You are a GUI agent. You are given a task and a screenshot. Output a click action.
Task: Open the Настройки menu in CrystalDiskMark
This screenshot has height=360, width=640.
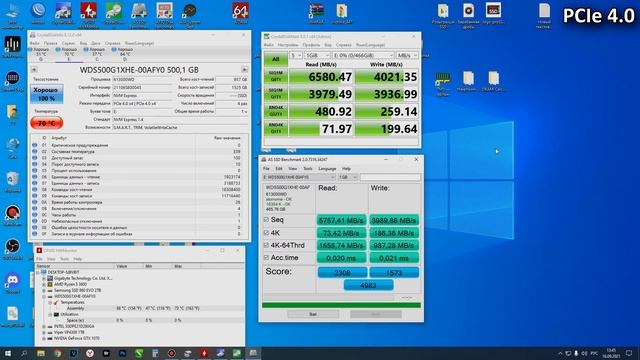288,45
